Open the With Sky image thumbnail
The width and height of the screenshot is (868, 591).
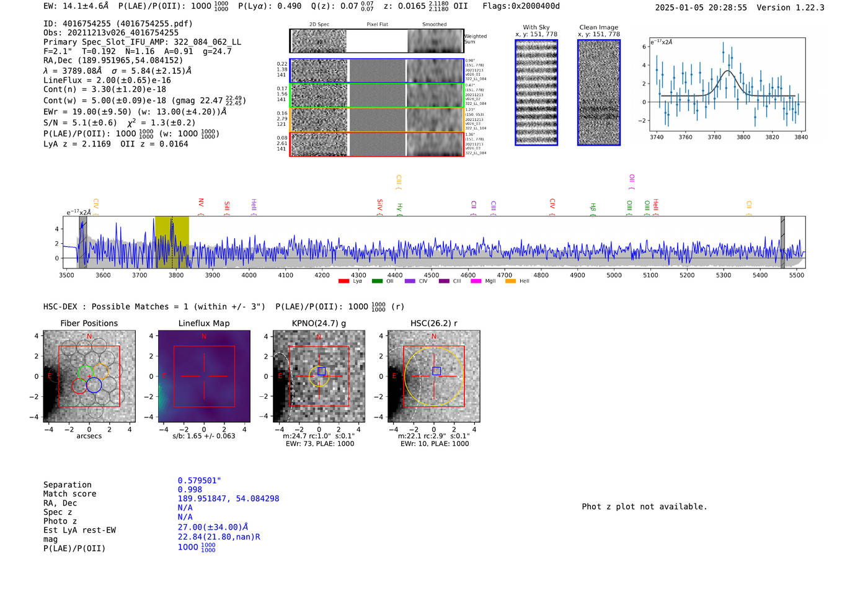pos(536,92)
